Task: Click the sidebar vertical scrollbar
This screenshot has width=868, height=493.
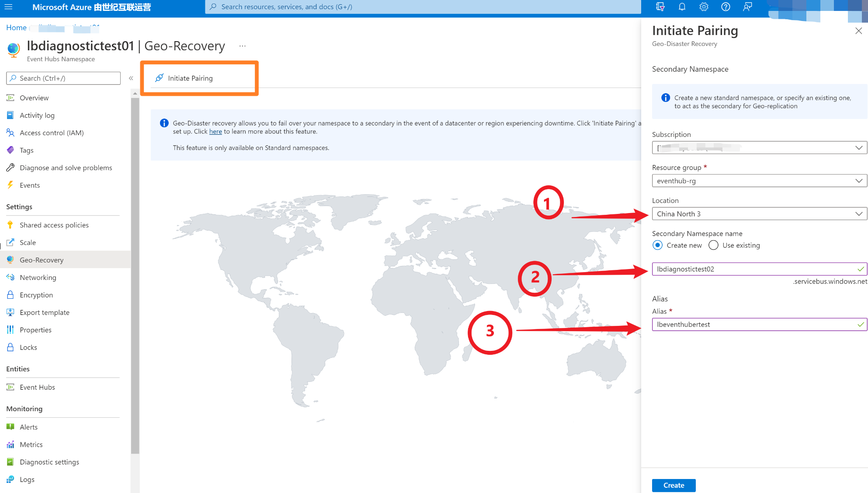Action: coord(135,276)
